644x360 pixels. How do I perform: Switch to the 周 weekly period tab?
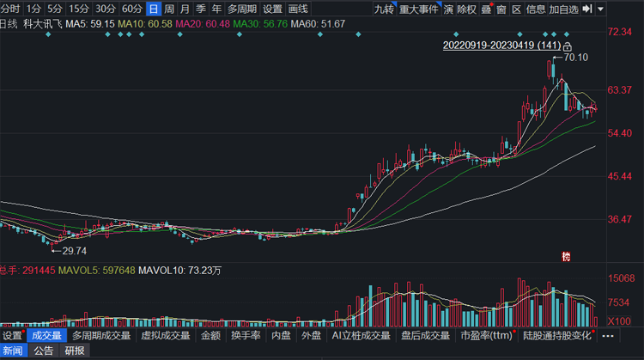(x=169, y=9)
